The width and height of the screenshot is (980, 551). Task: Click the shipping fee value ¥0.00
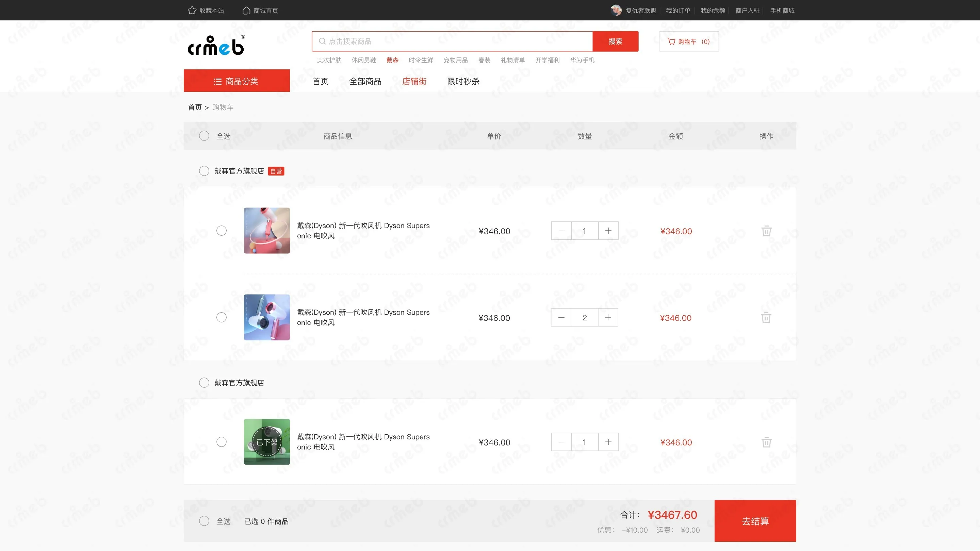pyautogui.click(x=690, y=530)
